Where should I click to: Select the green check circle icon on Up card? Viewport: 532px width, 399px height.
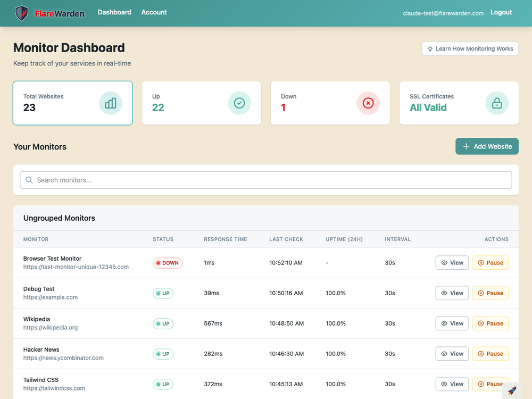tap(239, 103)
